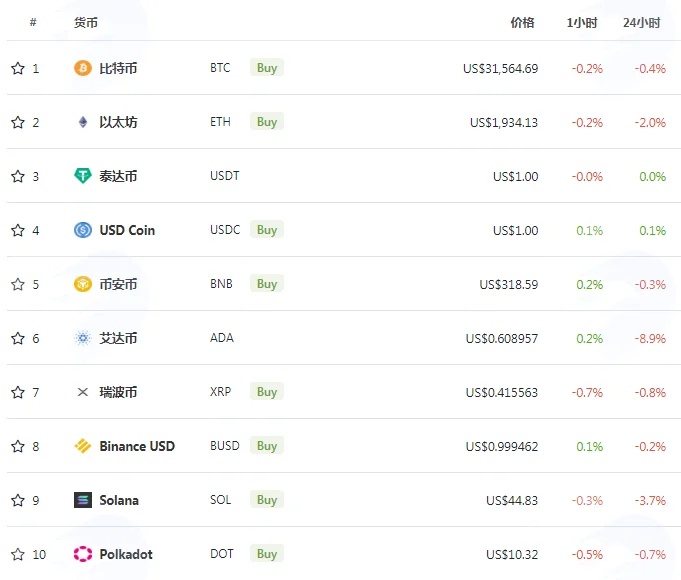Sort by the 24小时 column header
681x580 pixels.
tap(641, 23)
